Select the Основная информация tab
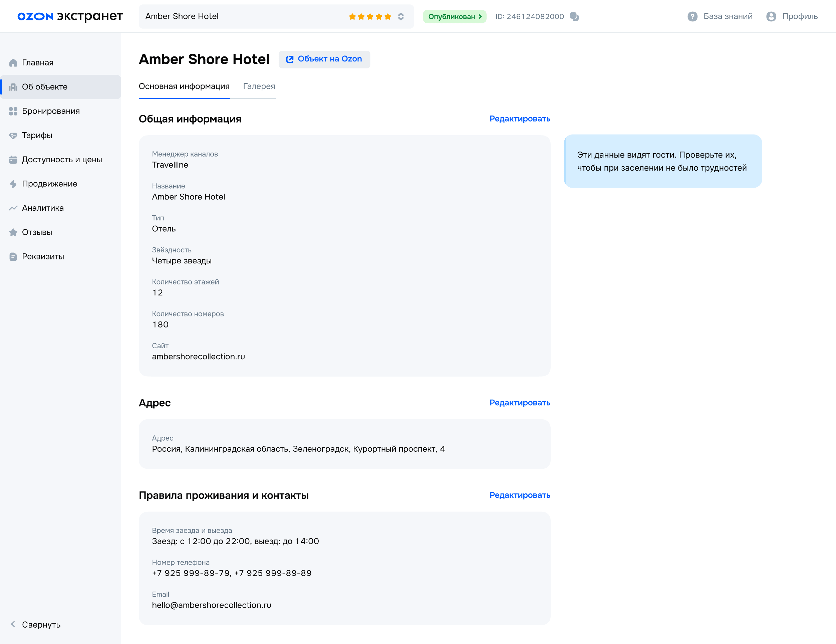Screen dimensions: 836x644 [x=184, y=86]
